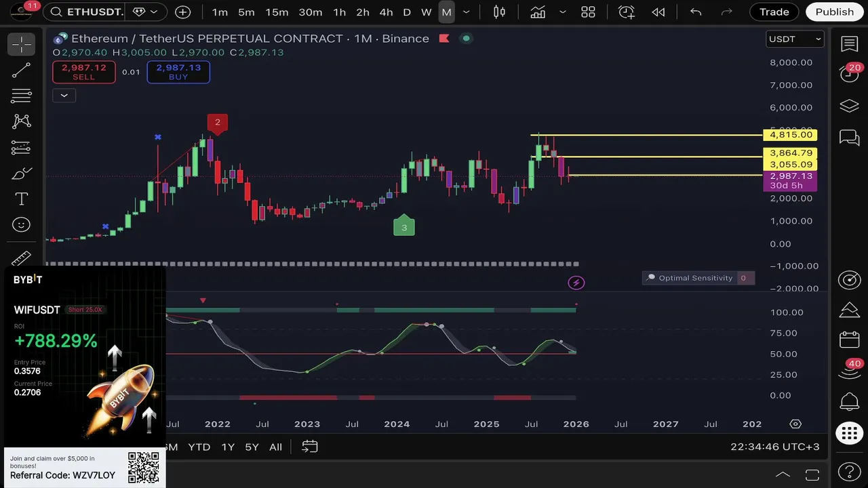
Task: Open the economic calendar panel
Action: [x=850, y=340]
